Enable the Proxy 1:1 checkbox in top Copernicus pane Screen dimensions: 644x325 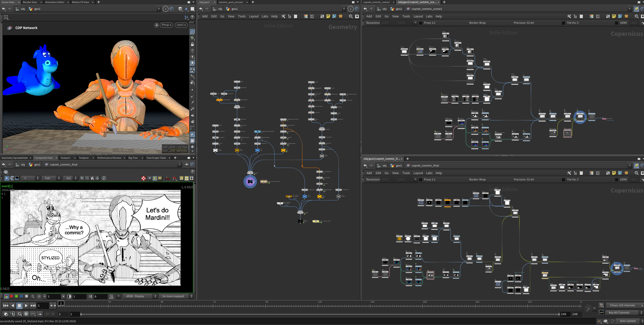click(421, 23)
